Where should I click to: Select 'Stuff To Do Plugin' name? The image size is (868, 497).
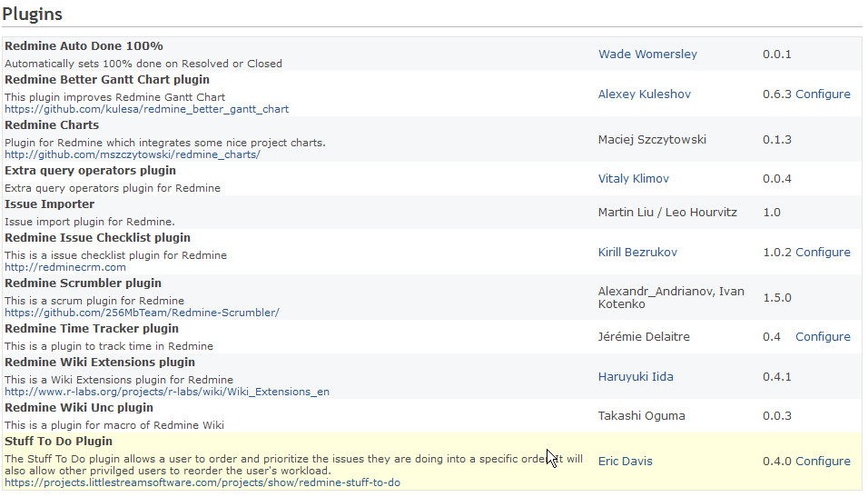58,442
